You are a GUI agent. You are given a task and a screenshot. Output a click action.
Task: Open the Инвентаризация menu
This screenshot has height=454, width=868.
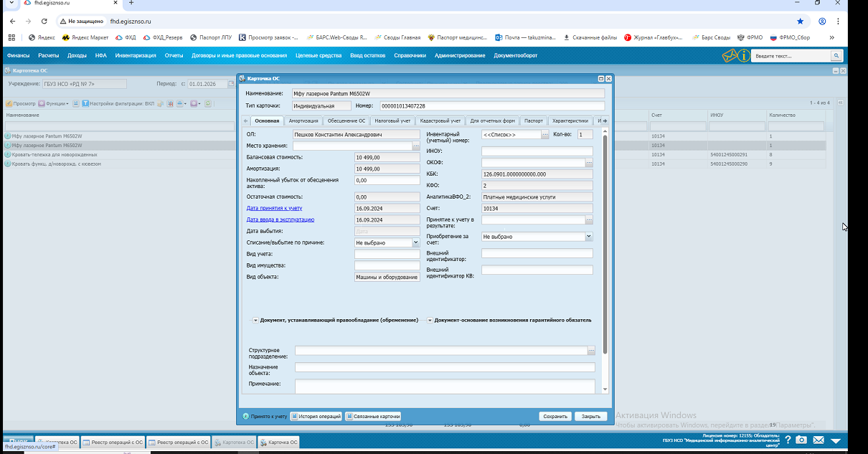[136, 55]
